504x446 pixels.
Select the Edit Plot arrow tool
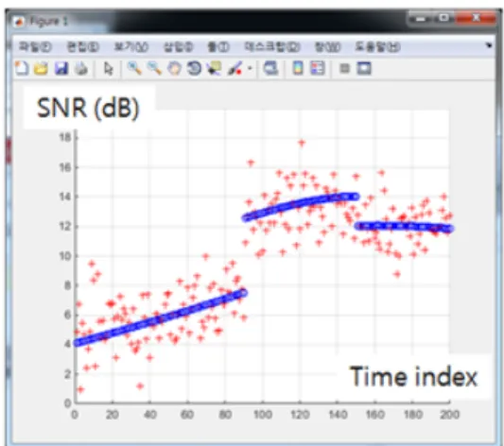click(109, 68)
